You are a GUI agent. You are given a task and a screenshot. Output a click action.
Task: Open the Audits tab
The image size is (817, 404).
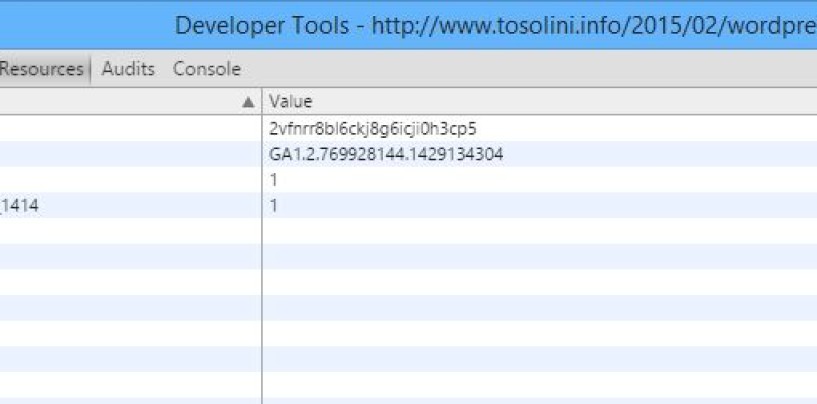(x=128, y=69)
